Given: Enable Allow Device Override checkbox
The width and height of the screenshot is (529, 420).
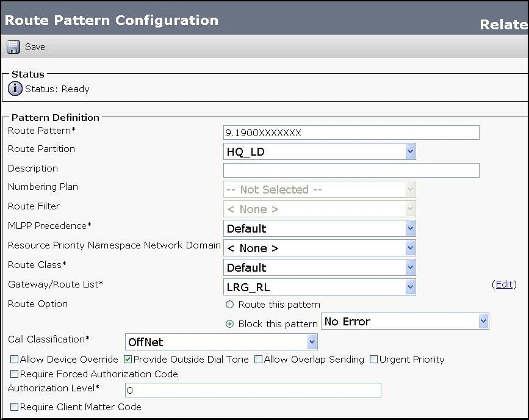Looking at the screenshot, I should pyautogui.click(x=14, y=360).
